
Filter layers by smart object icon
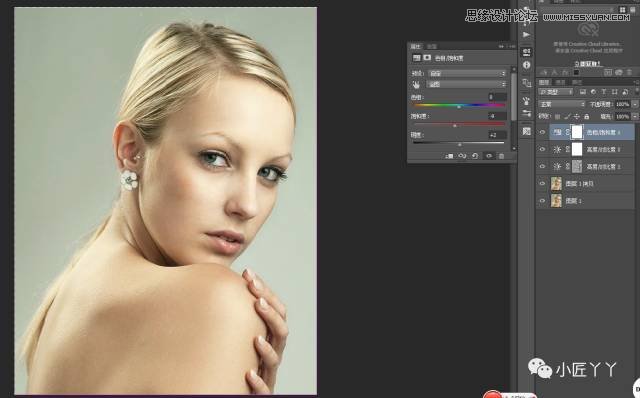(625, 92)
